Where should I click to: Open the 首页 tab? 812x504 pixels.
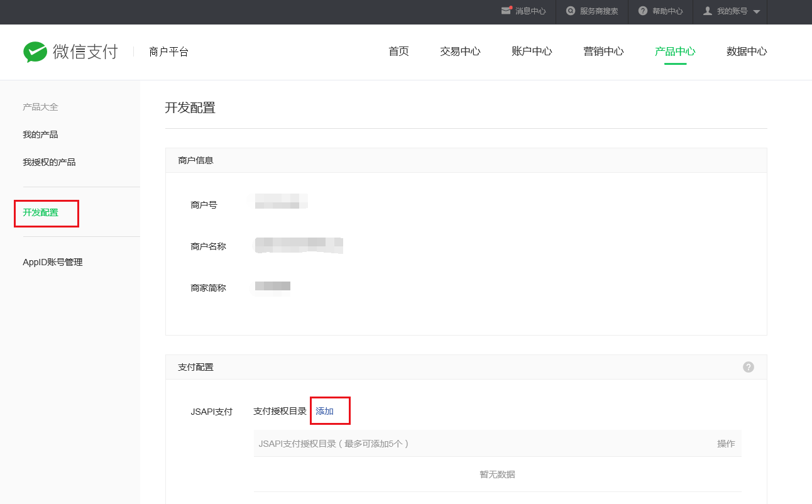[398, 52]
